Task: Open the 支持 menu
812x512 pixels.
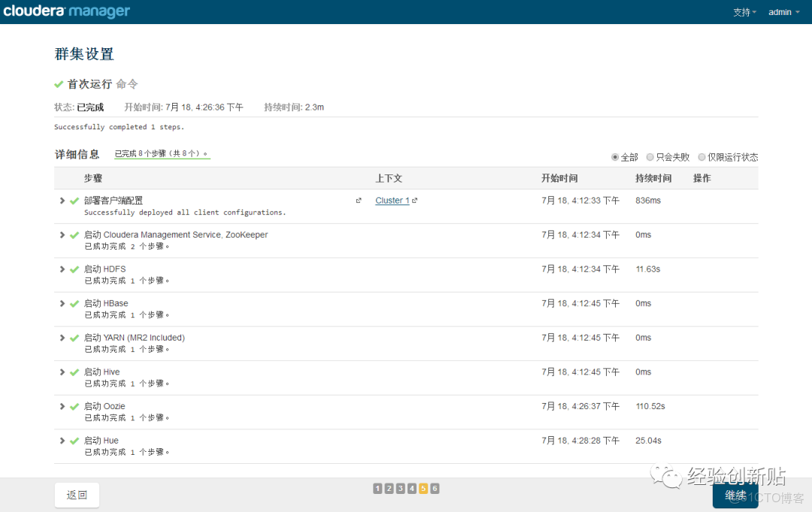Action: click(x=744, y=11)
